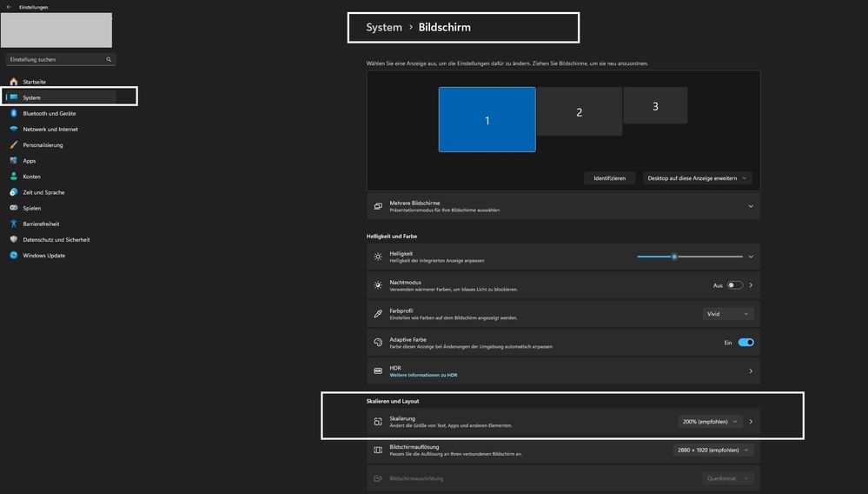This screenshot has width=868, height=494.
Task: Click the Skalierung icon
Action: [x=378, y=422]
